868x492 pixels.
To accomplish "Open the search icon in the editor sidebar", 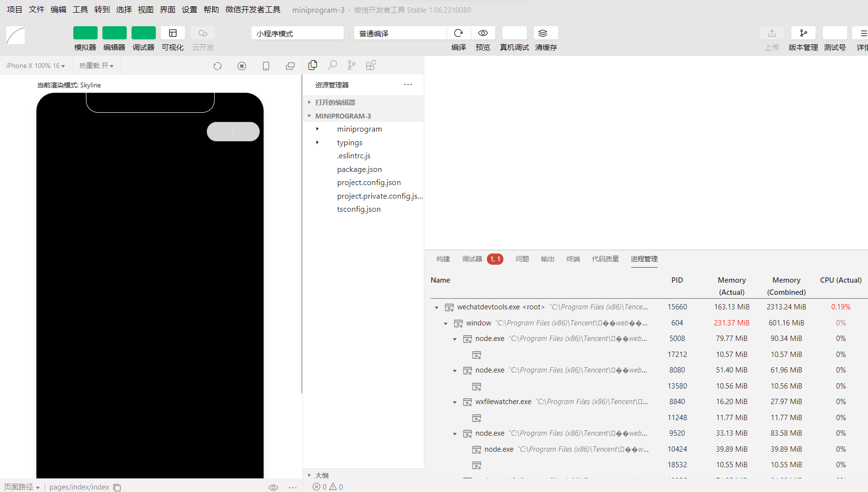I will tap(332, 65).
